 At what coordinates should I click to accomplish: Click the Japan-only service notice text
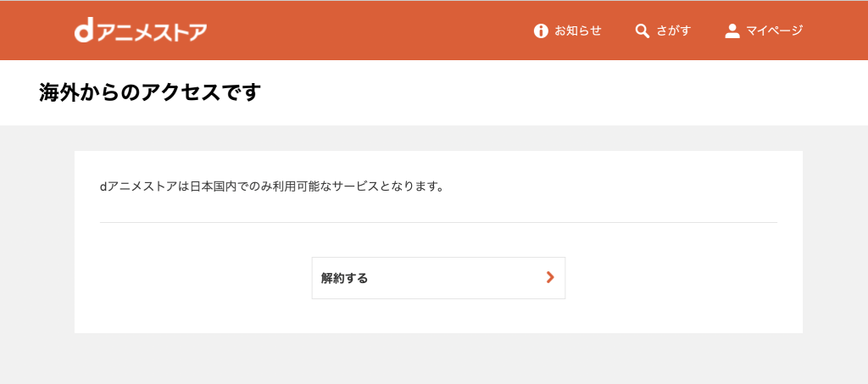pyautogui.click(x=271, y=186)
